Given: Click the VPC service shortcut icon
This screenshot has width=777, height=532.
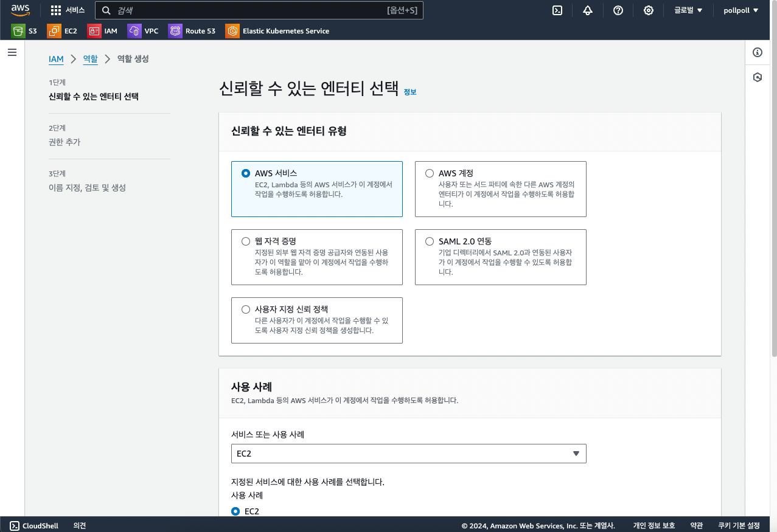Looking at the screenshot, I should pos(134,31).
